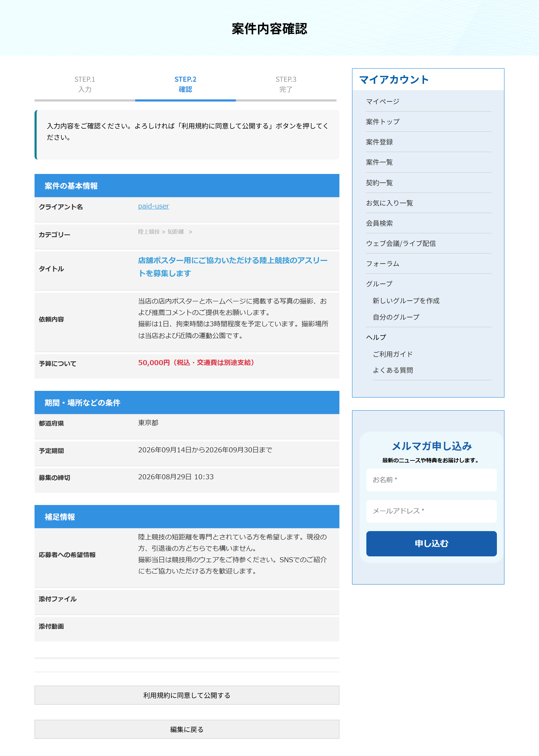The image size is (539, 756).
Task: Open お気に入り一覧 in sidebar
Action: click(389, 203)
